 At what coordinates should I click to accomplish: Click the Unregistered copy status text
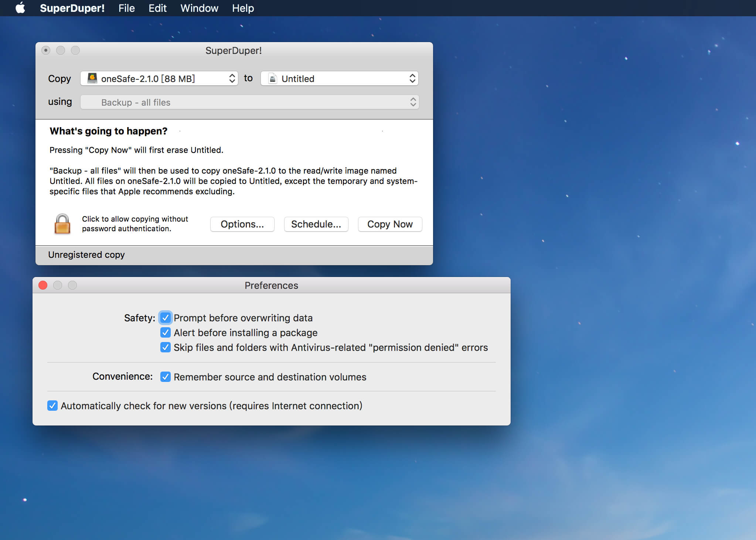coord(86,255)
